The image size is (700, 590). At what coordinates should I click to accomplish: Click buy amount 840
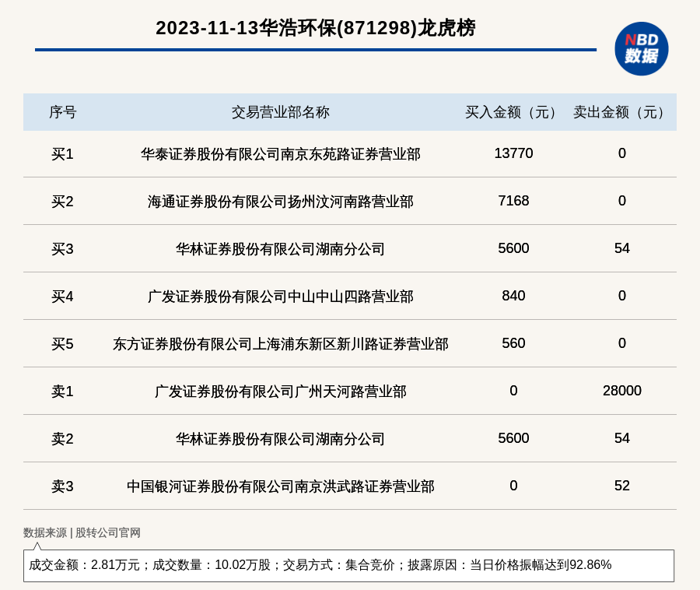click(x=513, y=296)
